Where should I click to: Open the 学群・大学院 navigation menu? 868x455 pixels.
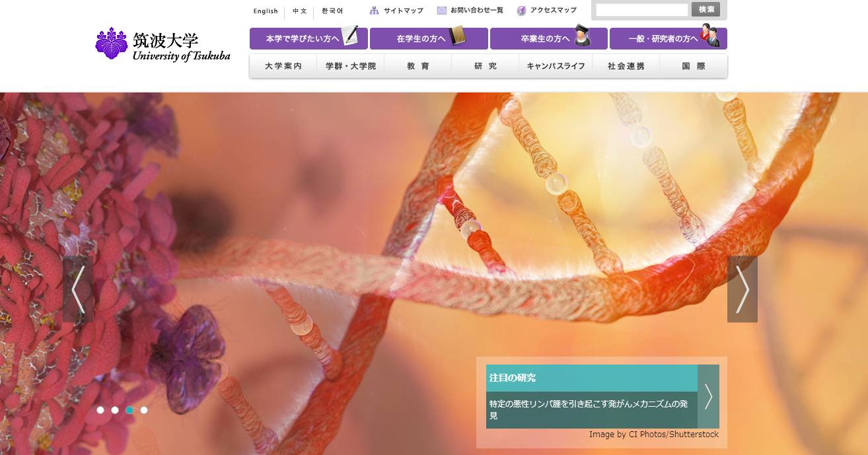point(349,65)
